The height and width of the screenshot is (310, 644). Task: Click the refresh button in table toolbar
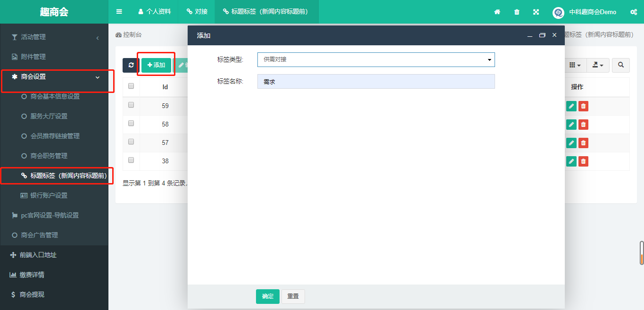click(x=131, y=65)
